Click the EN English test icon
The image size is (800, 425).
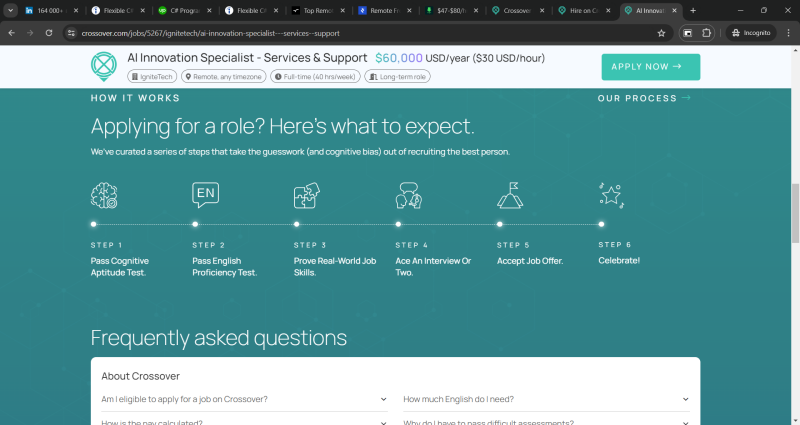[x=206, y=195]
